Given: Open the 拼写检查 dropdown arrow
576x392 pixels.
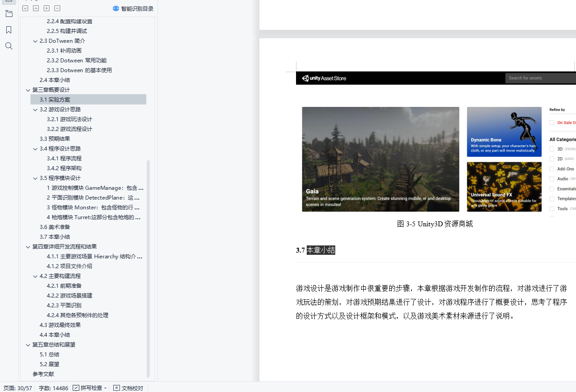Looking at the screenshot, I should click(105, 388).
